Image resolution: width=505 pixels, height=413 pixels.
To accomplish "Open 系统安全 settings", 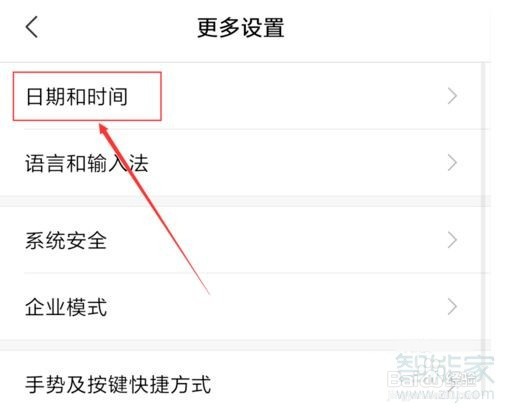I will [x=245, y=240].
